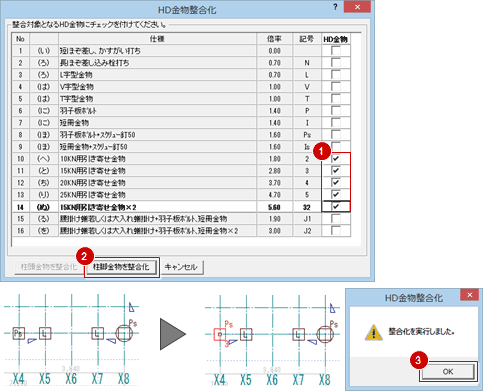Screen dimensions: 483x391
Task: Click the warning icon in the message box
Action: pos(373,332)
